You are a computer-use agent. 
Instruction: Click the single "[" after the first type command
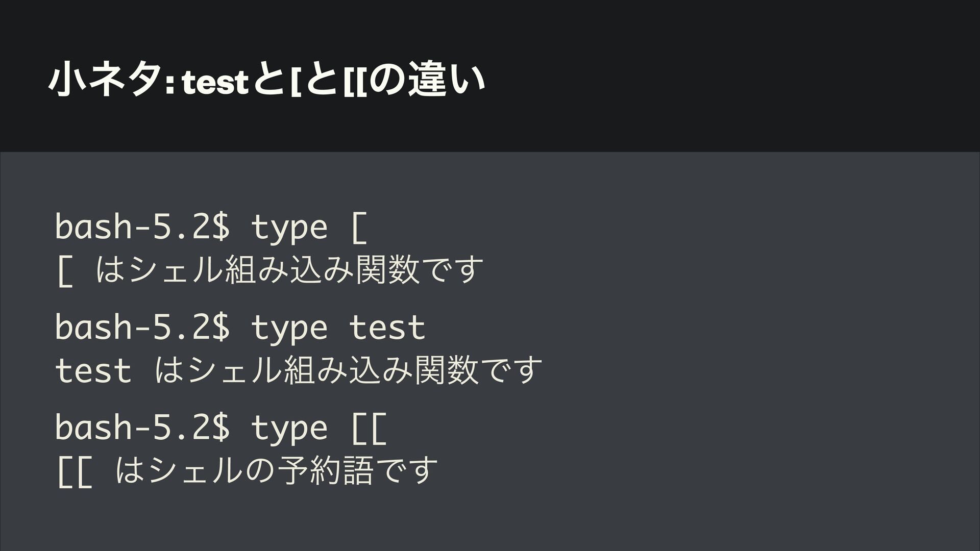point(359,228)
